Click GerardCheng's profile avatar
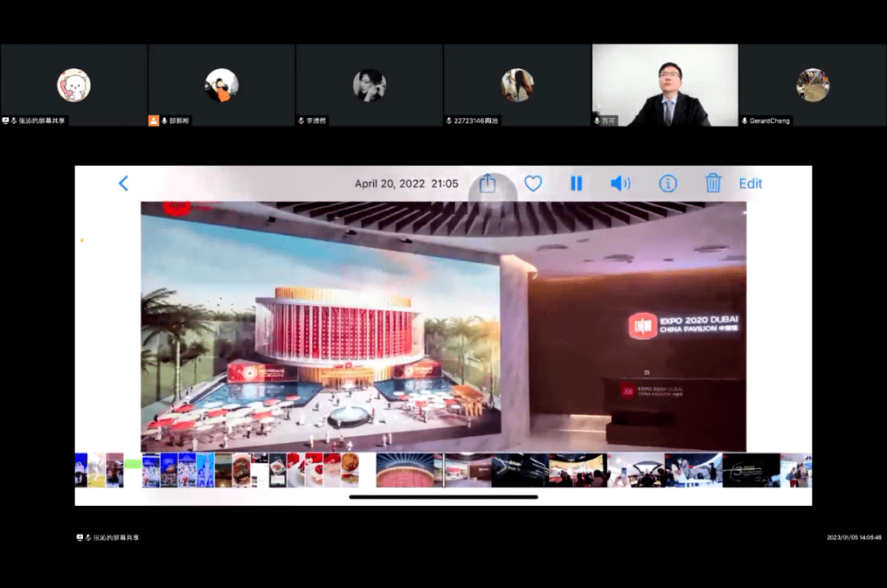This screenshot has width=887, height=588. [813, 85]
